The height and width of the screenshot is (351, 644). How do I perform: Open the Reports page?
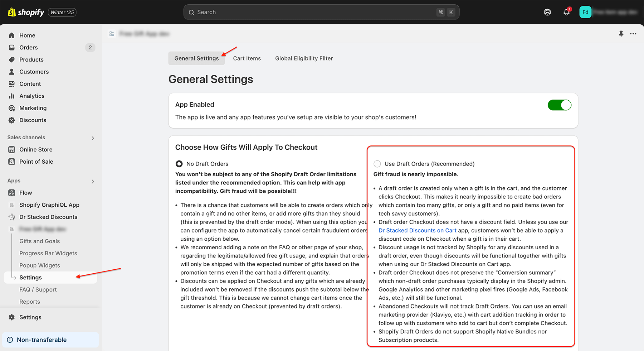point(30,302)
